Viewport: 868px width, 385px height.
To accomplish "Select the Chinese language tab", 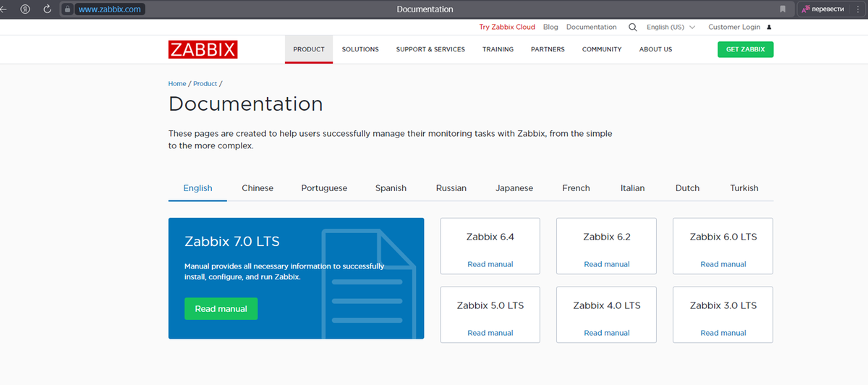I will pos(258,188).
